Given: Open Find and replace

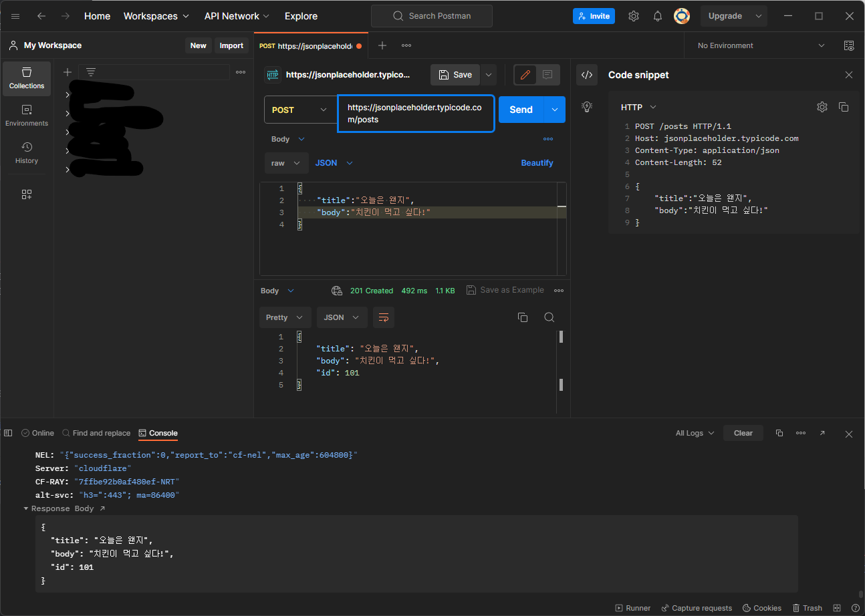Looking at the screenshot, I should (96, 433).
